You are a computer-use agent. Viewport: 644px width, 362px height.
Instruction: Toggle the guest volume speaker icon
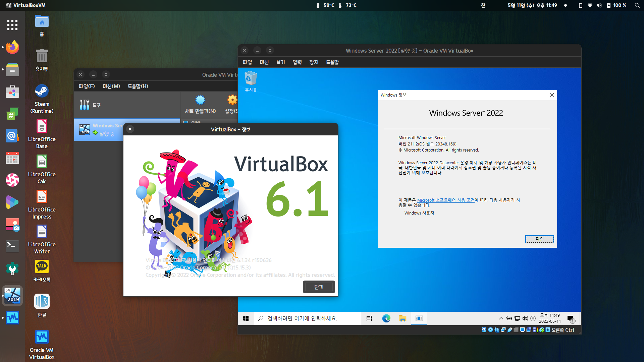tap(525, 318)
